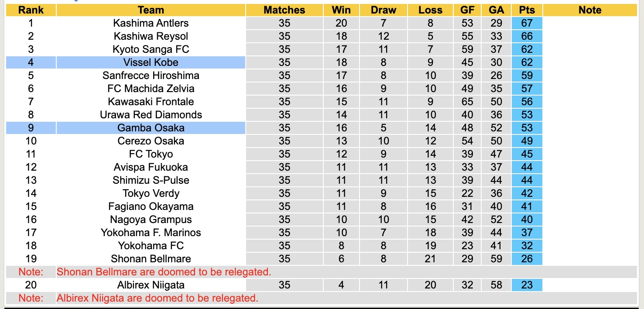The image size is (644, 309).
Task: Click the Note column header
Action: [590, 10]
